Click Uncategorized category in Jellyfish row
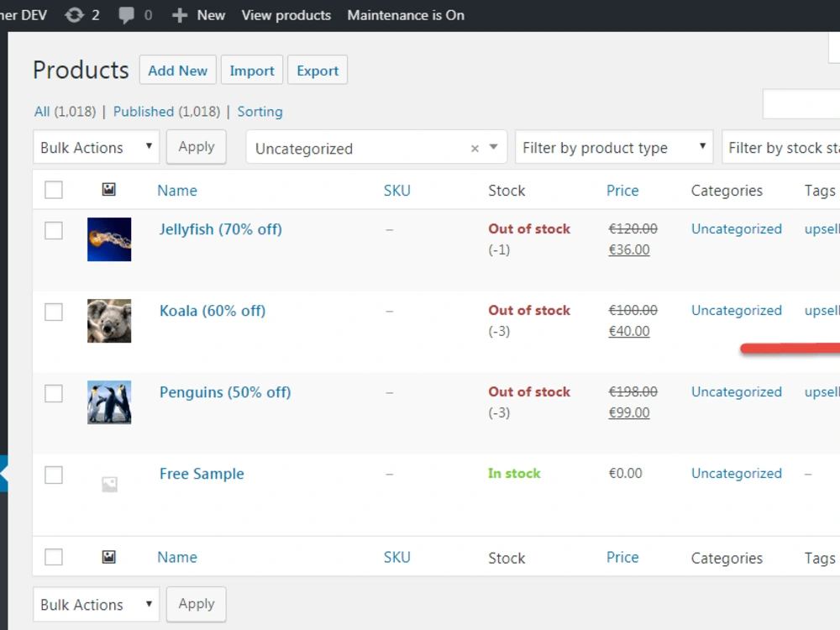This screenshot has width=840, height=630. (x=737, y=228)
